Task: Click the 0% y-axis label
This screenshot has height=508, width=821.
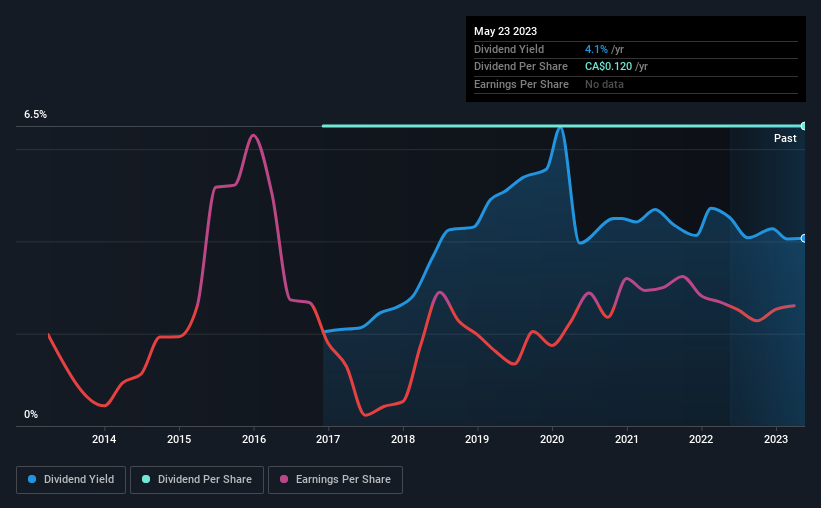Action: pos(31,414)
